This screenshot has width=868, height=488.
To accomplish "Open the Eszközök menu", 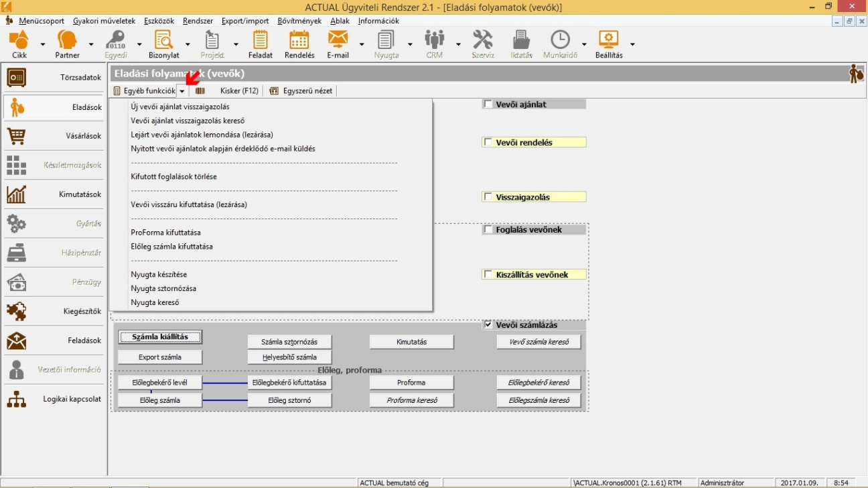I will (x=159, y=21).
